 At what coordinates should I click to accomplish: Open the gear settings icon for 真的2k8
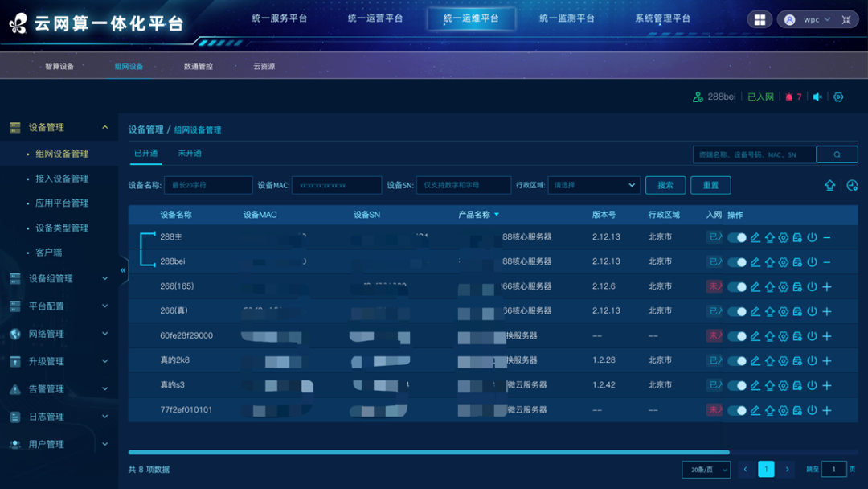click(x=784, y=361)
